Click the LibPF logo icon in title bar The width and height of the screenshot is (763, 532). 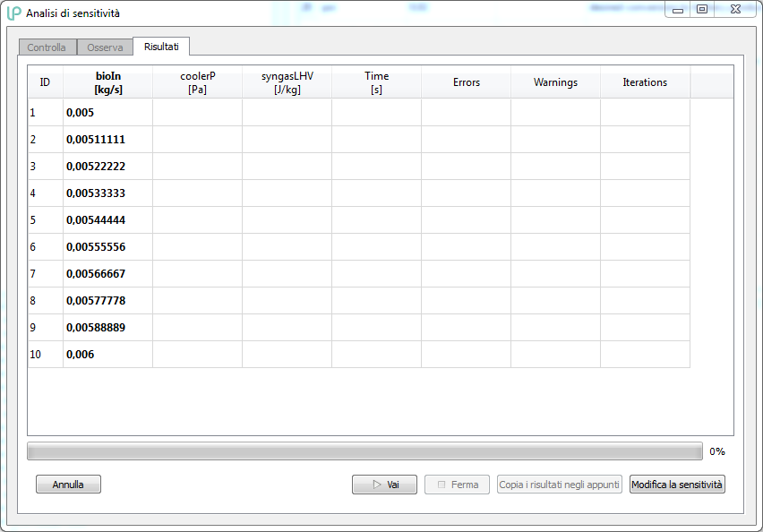13,13
